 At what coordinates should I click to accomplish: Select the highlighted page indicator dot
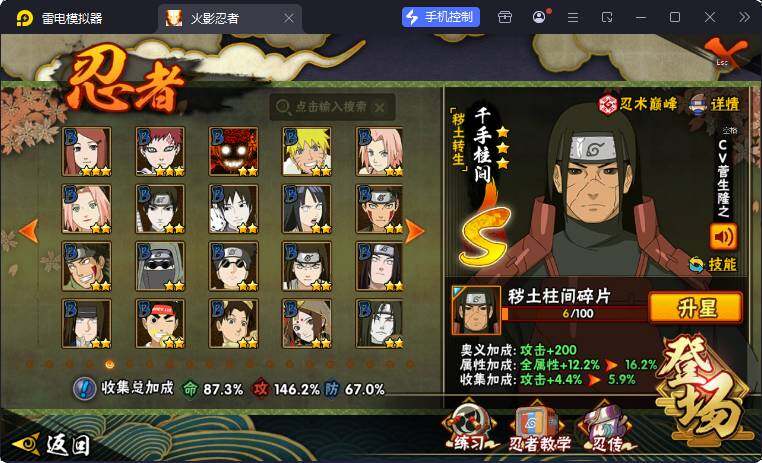click(110, 364)
